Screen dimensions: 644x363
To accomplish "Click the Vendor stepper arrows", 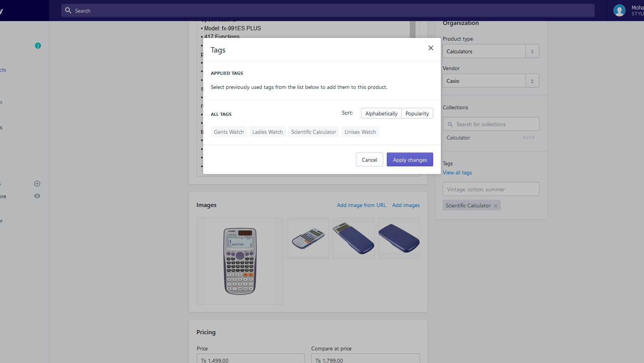I will 532,81.
